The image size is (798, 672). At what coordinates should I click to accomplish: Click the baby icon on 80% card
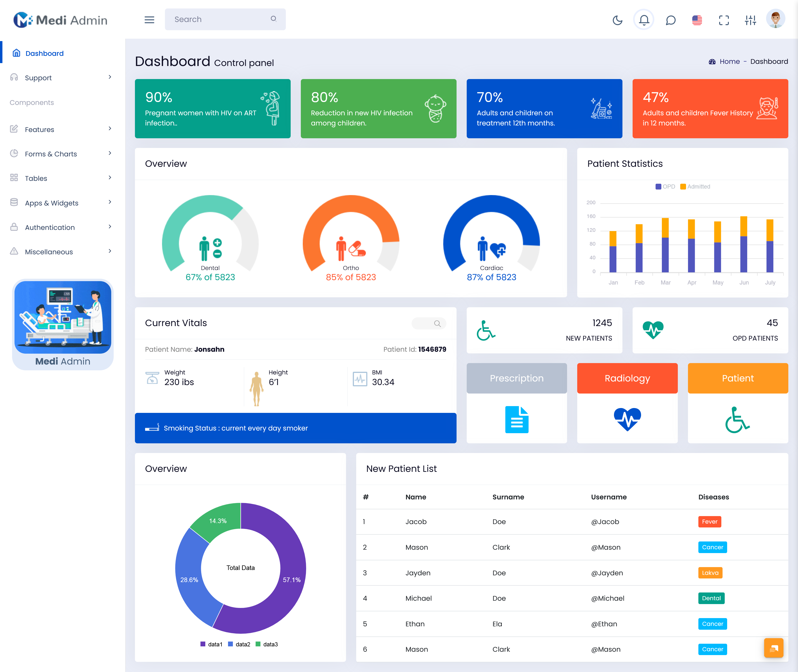point(436,109)
